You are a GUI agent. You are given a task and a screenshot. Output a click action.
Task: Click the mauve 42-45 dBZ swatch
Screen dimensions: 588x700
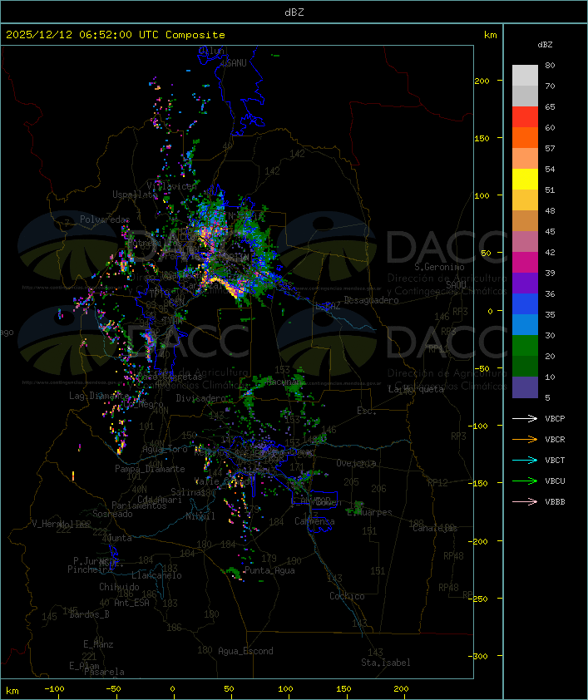pos(525,242)
